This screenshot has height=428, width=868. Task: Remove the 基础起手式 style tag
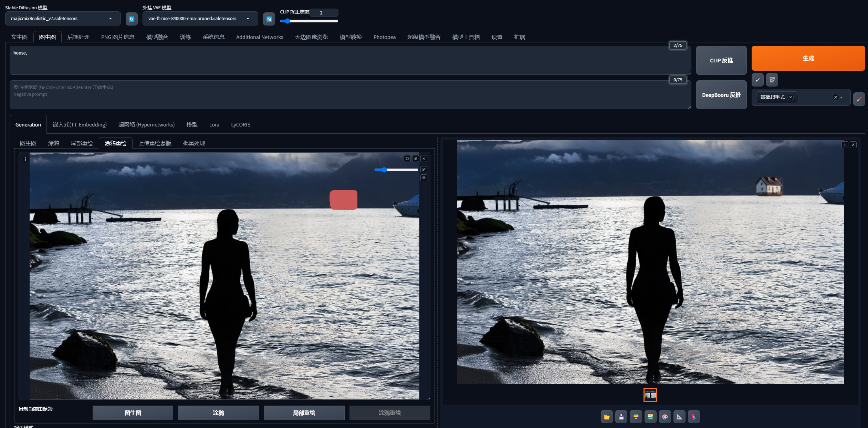791,97
